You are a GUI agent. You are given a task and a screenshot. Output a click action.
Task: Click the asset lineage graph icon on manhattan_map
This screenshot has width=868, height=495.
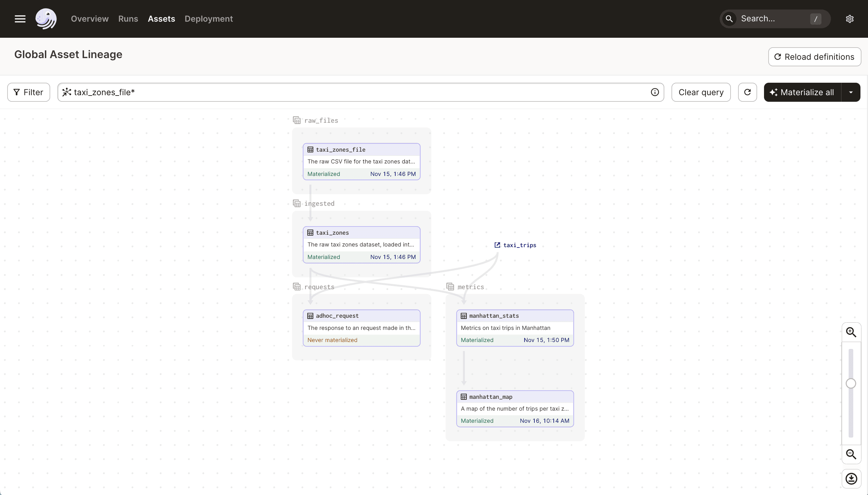tap(464, 397)
